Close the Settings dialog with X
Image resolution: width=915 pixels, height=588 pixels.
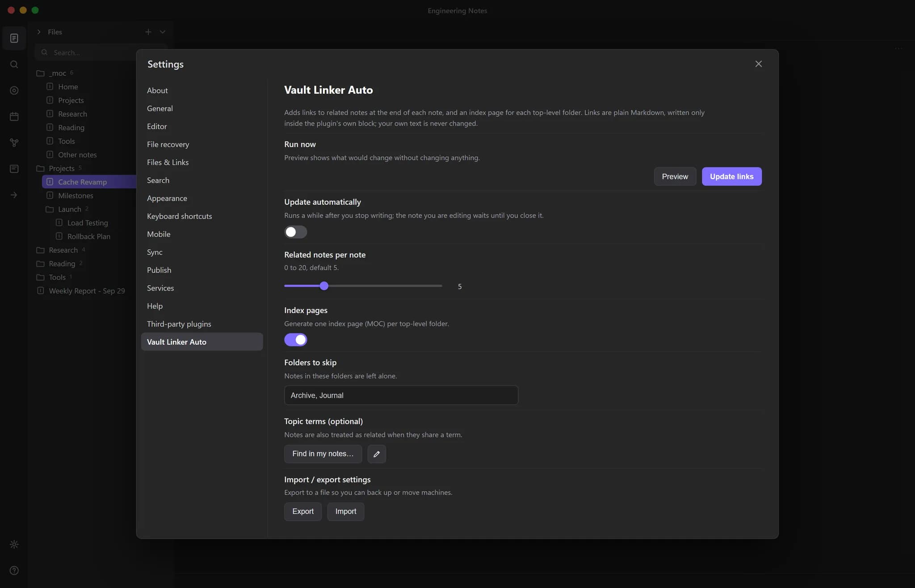[x=758, y=64]
